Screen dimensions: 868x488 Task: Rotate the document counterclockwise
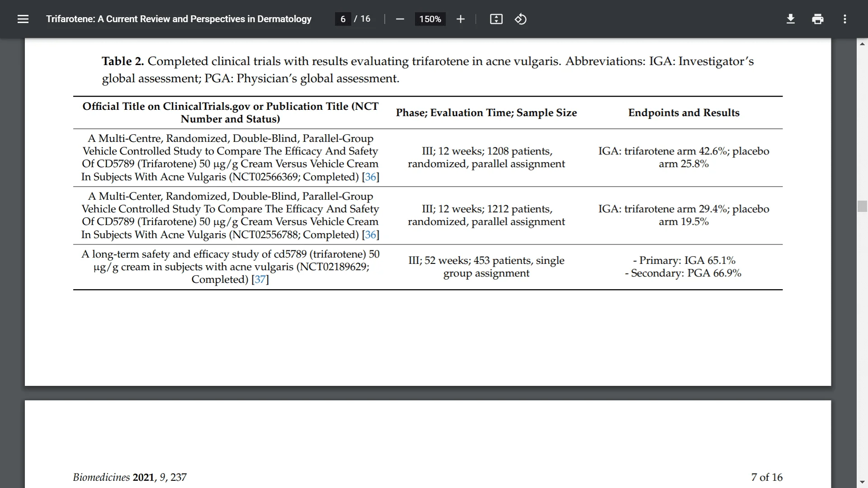(520, 19)
